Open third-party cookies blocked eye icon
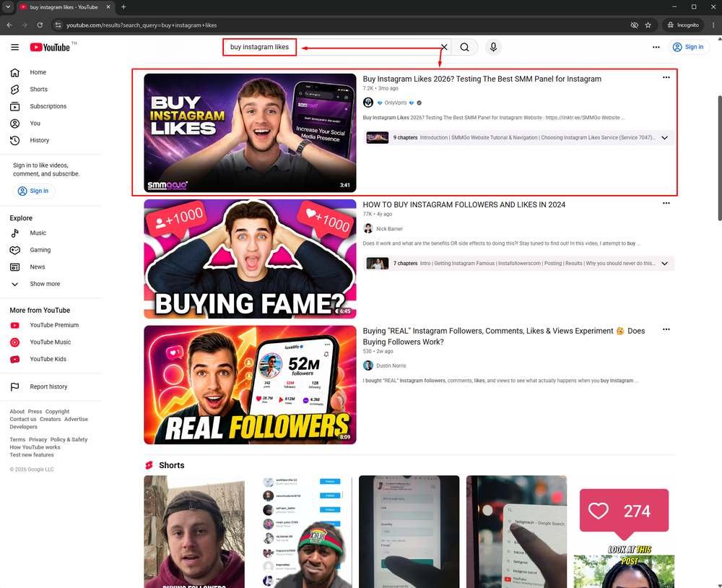This screenshot has width=722, height=588. (634, 25)
